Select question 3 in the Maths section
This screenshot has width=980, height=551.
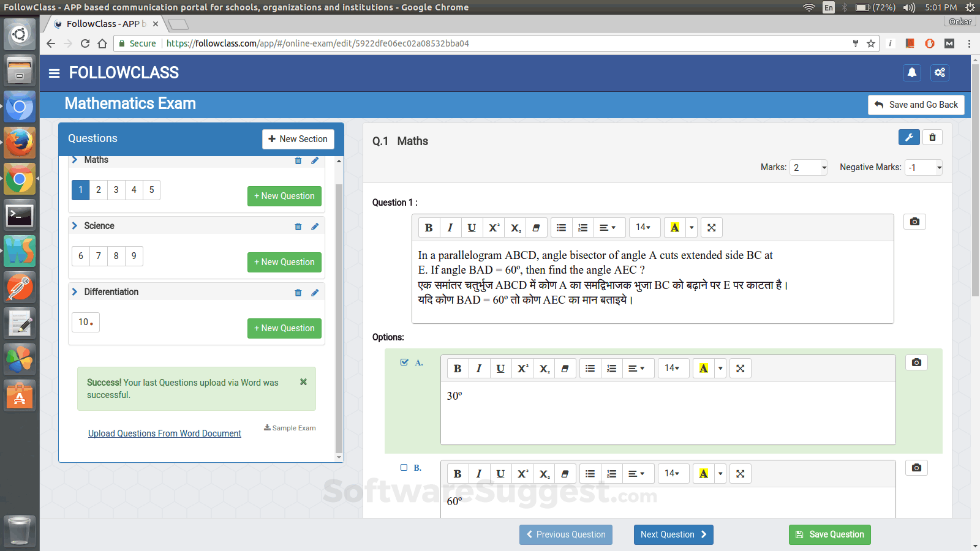pyautogui.click(x=116, y=190)
